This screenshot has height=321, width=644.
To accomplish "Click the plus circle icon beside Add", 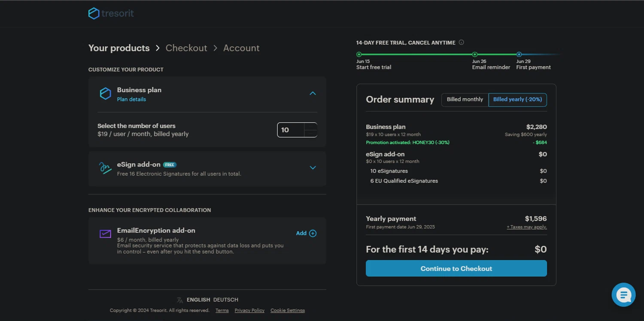I will pyautogui.click(x=313, y=233).
